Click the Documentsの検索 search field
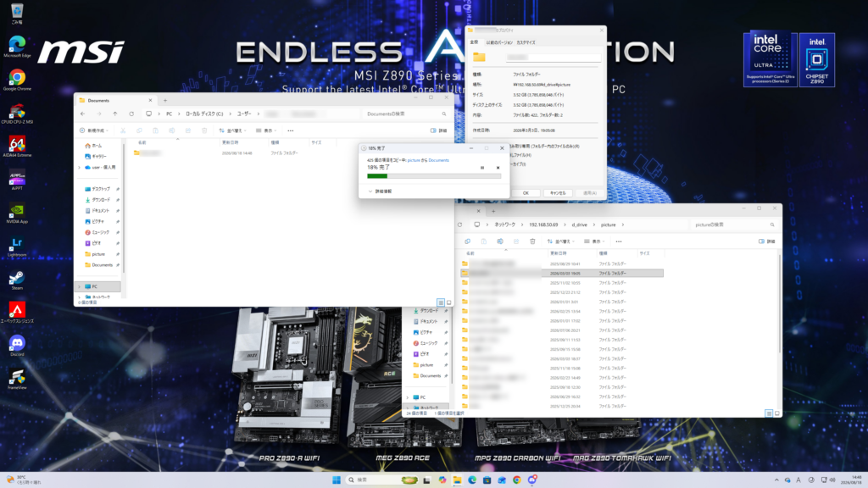 (407, 114)
